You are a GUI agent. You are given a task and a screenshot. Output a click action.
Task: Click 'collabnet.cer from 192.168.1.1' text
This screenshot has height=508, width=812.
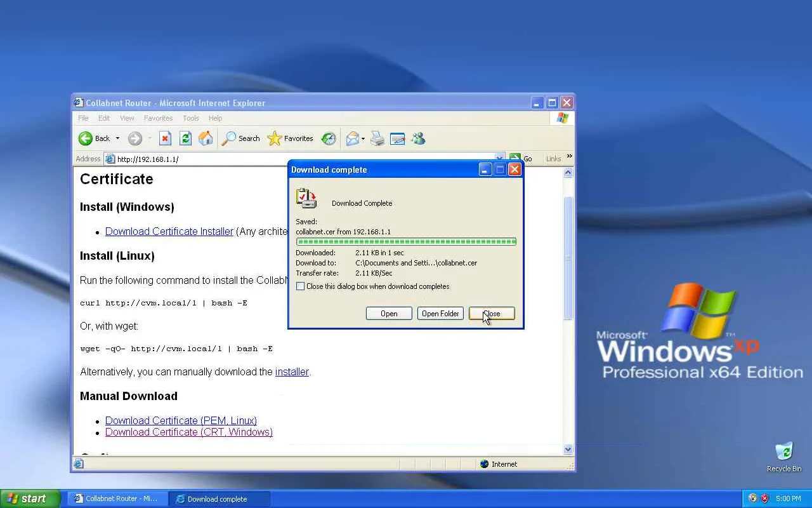click(x=343, y=232)
